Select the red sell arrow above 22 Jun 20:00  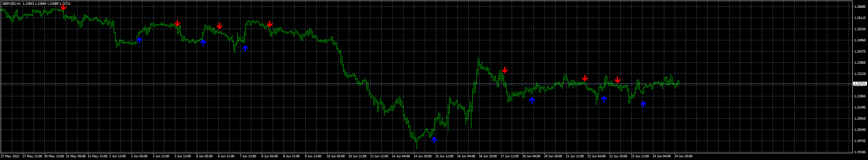pyautogui.click(x=618, y=80)
